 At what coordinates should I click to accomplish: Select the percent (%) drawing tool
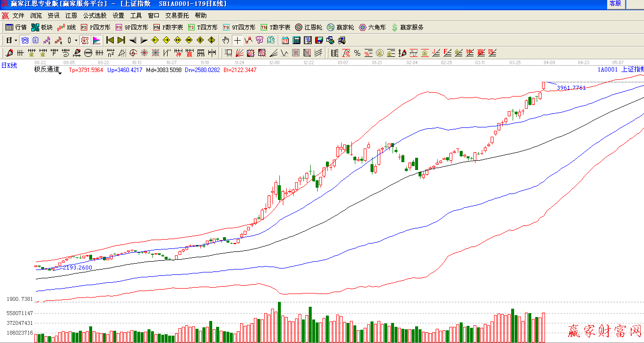(357, 53)
